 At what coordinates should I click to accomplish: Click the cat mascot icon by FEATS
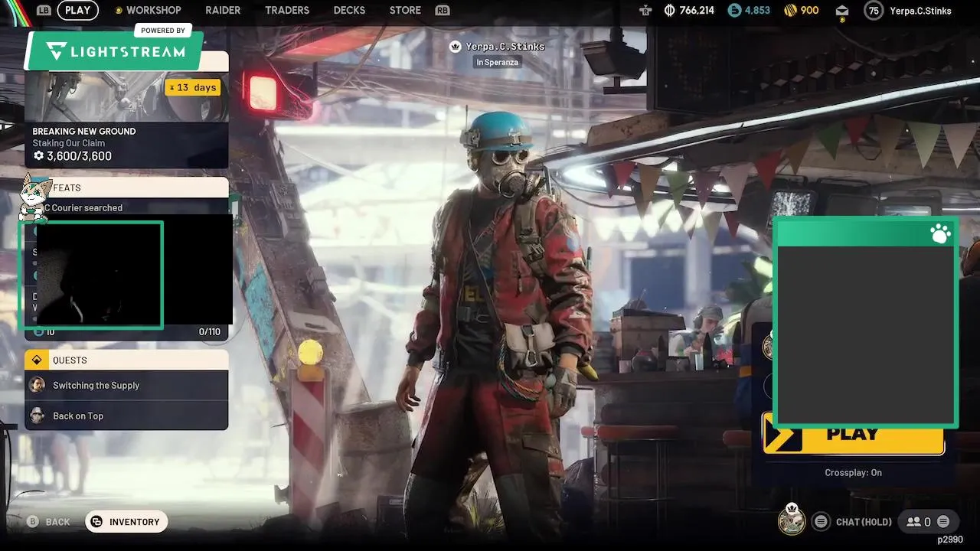(34, 197)
